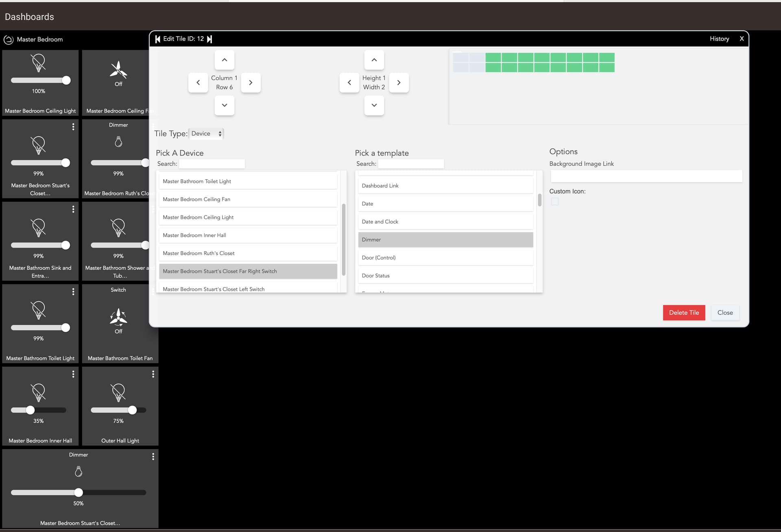Choose Door (Control) template
Screen dimensions: 781x532
pos(445,258)
